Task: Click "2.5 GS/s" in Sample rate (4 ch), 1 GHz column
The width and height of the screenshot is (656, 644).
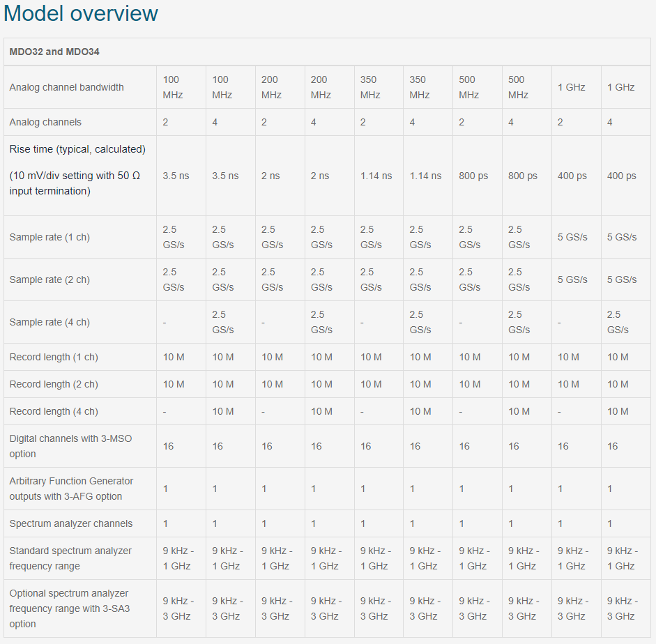Action: point(618,323)
